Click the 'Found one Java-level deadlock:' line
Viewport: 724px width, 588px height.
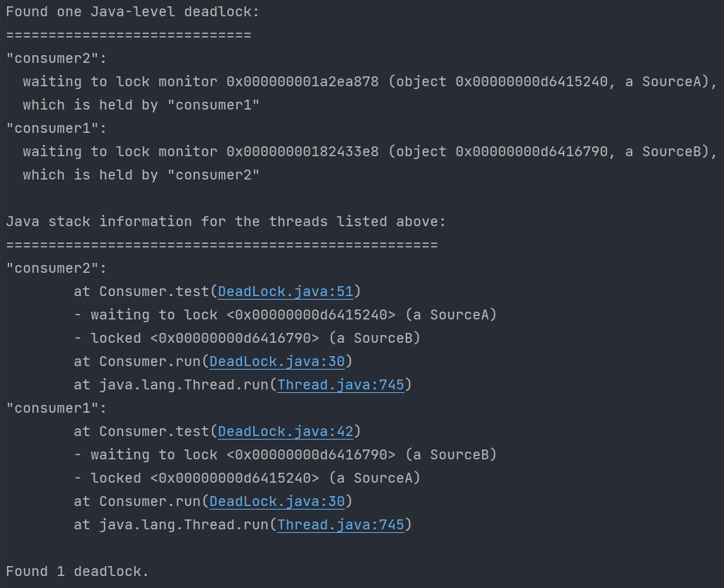click(132, 11)
